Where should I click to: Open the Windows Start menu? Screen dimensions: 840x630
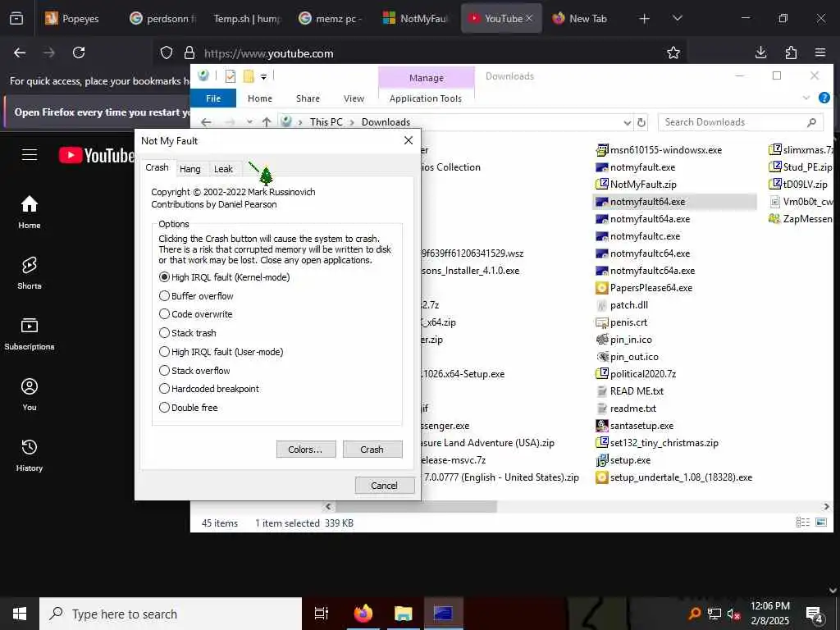point(20,614)
